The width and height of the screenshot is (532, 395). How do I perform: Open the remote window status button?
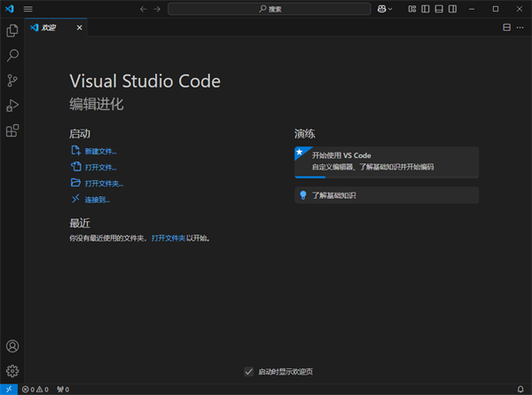click(x=9, y=389)
